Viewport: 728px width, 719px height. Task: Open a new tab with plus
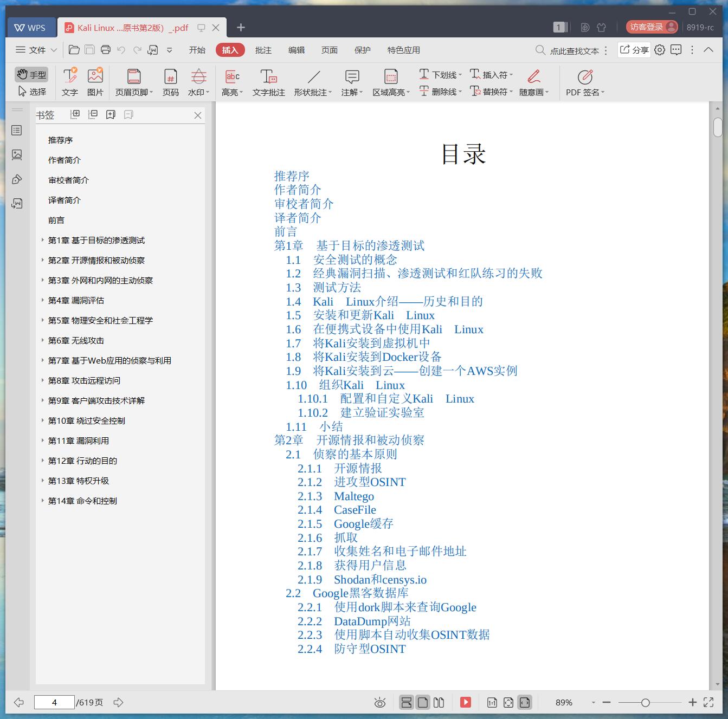pos(241,27)
